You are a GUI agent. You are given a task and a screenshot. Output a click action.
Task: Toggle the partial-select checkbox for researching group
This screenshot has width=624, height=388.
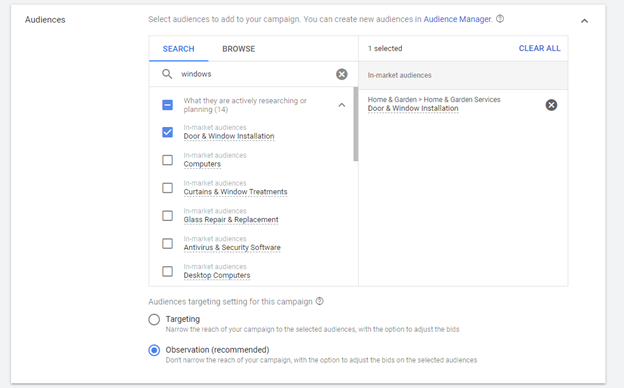point(168,105)
